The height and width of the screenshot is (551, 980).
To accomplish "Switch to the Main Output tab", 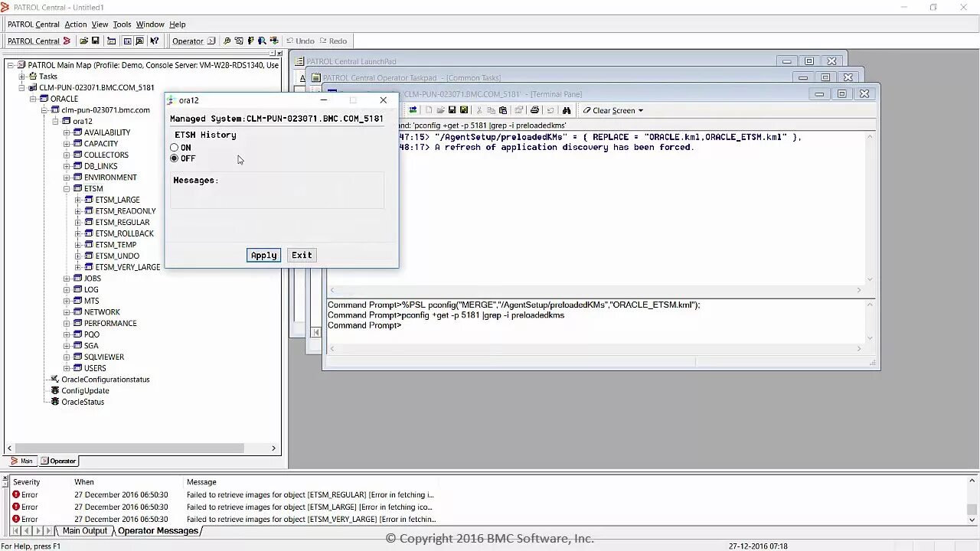I will (x=85, y=530).
